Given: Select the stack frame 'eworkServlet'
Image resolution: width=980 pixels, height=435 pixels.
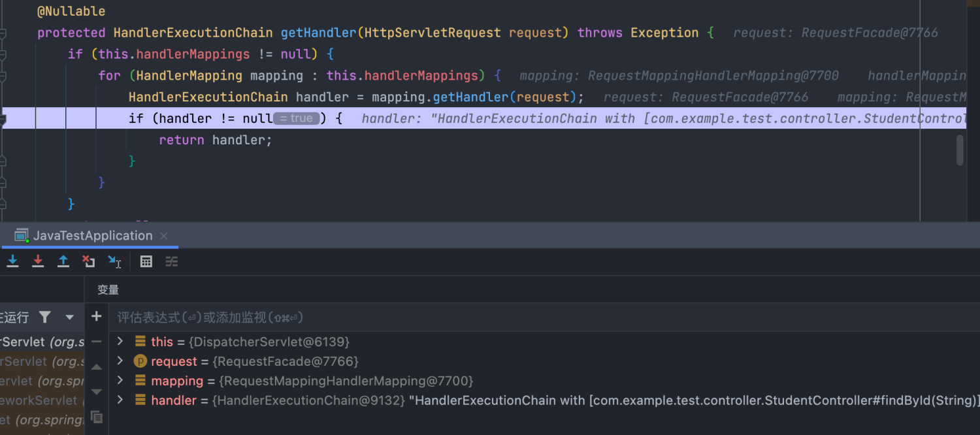Looking at the screenshot, I should click(42, 400).
